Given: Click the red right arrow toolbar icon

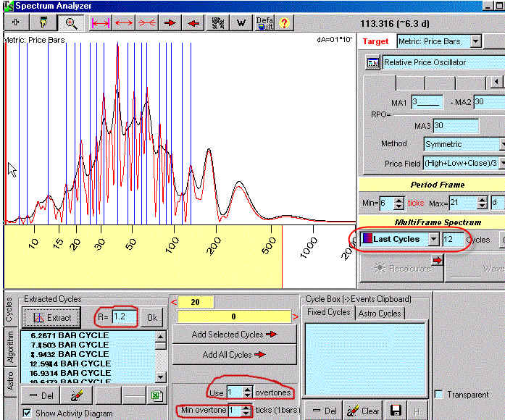Looking at the screenshot, I should click(171, 23).
